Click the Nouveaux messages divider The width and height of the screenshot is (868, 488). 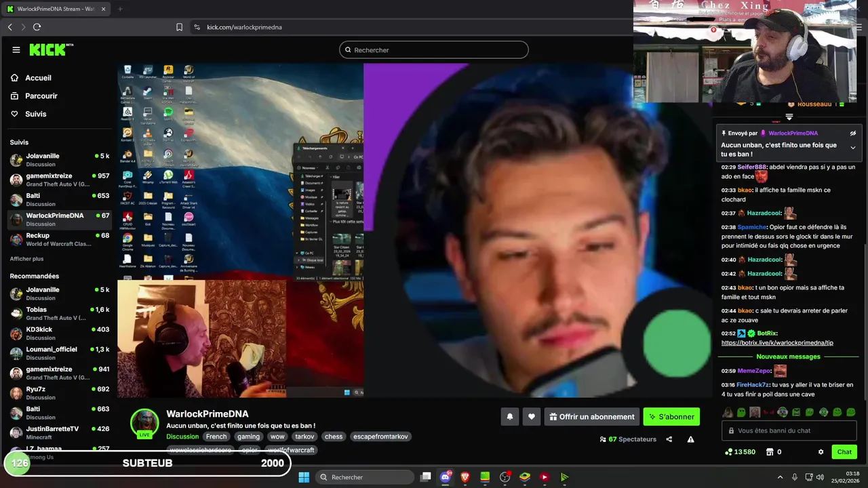[788, 357]
